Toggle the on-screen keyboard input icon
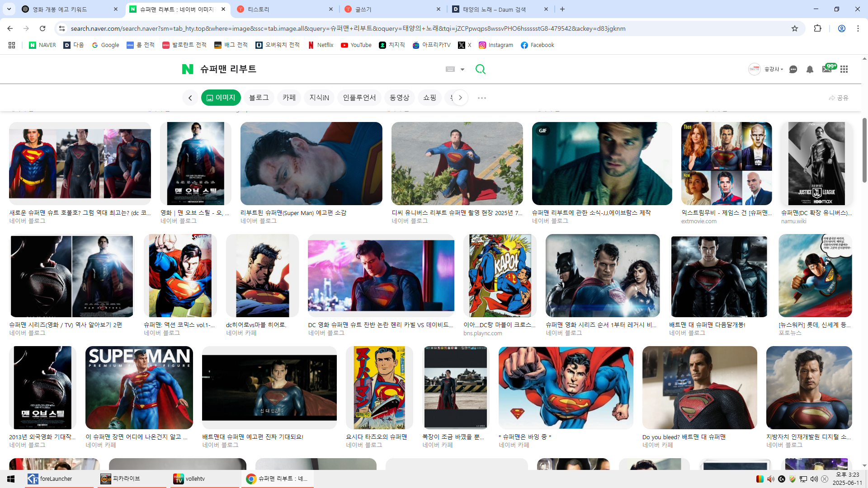868x488 pixels. (450, 69)
